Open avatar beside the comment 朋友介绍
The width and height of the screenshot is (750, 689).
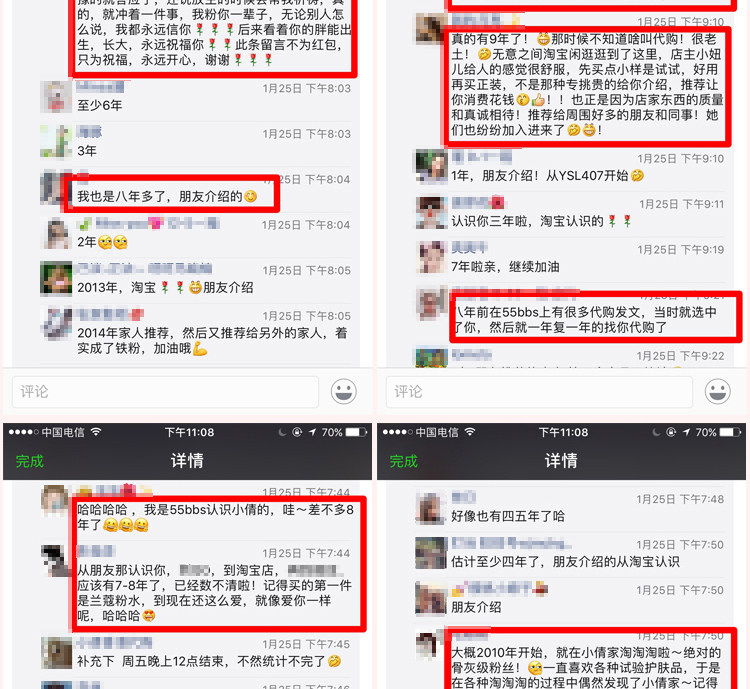(431, 598)
